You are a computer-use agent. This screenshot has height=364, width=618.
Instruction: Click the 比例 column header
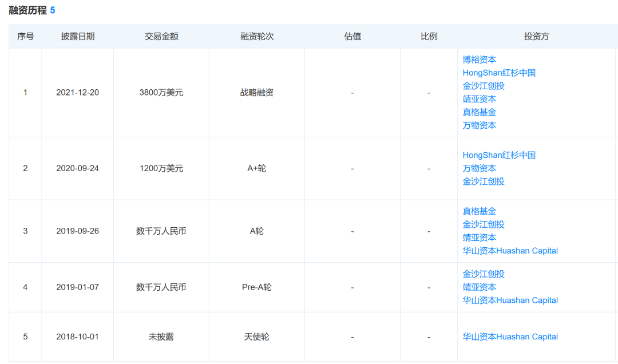(429, 36)
